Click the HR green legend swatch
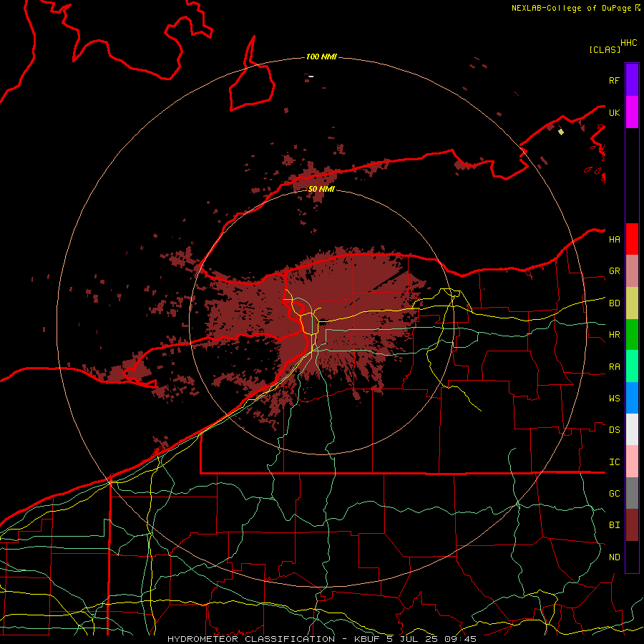The width and height of the screenshot is (644, 644). pos(632,335)
